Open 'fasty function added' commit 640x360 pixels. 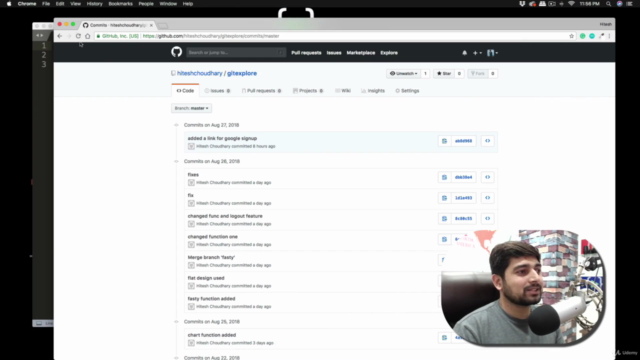tap(211, 299)
